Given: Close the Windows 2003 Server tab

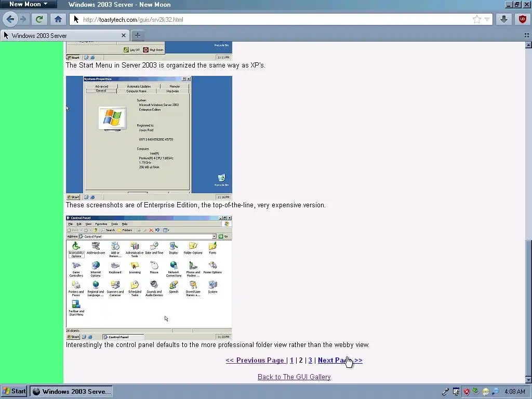Looking at the screenshot, I should point(124,35).
